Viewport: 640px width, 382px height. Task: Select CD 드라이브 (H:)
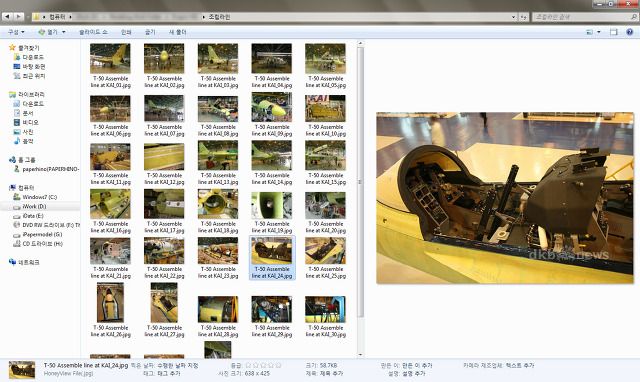38,244
